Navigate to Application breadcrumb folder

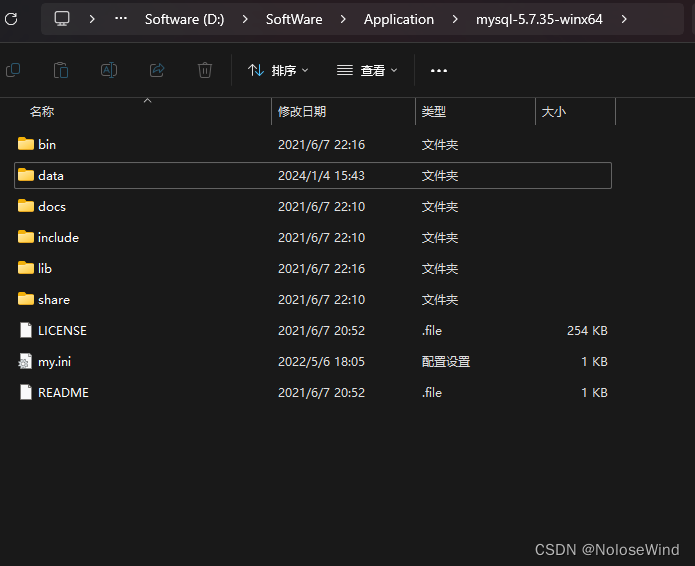point(399,19)
